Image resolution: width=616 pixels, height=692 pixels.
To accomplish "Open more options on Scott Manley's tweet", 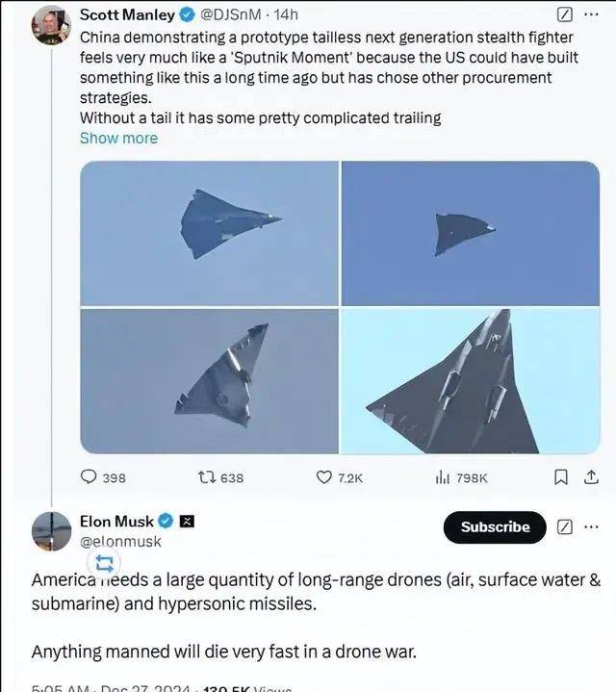I will (591, 15).
